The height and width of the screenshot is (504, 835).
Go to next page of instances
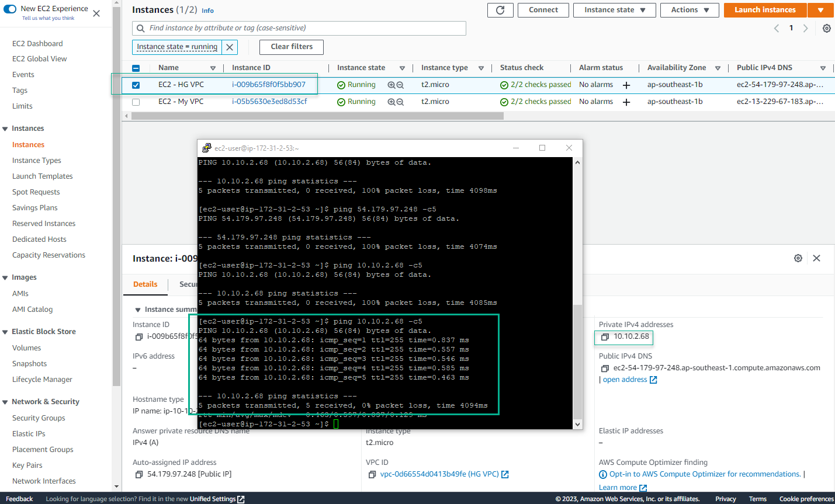[x=806, y=28]
